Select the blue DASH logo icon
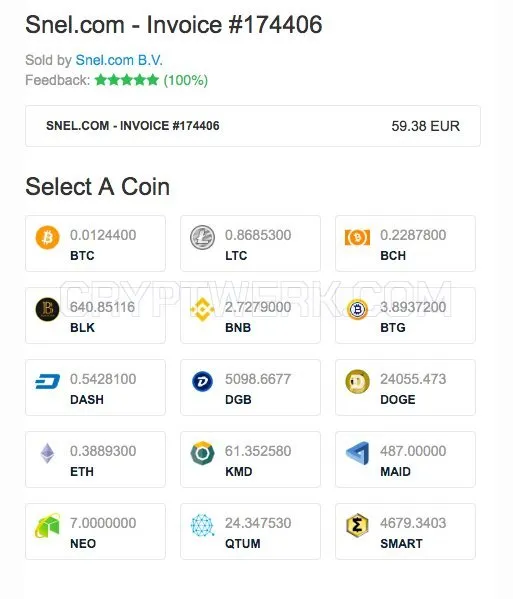Screen dimensions: 513x599 click(47, 381)
